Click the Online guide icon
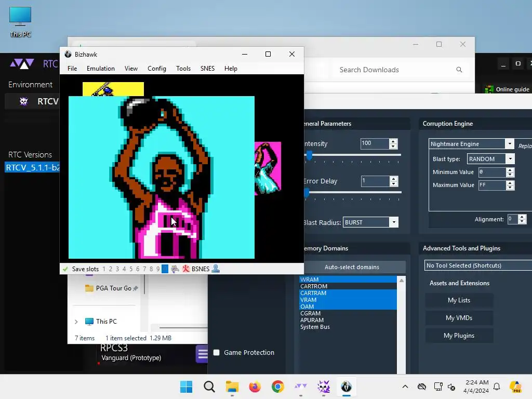 click(x=489, y=89)
